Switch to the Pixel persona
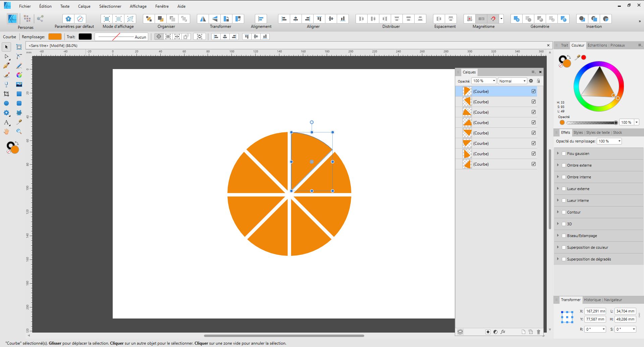The image size is (644, 347). [27, 19]
